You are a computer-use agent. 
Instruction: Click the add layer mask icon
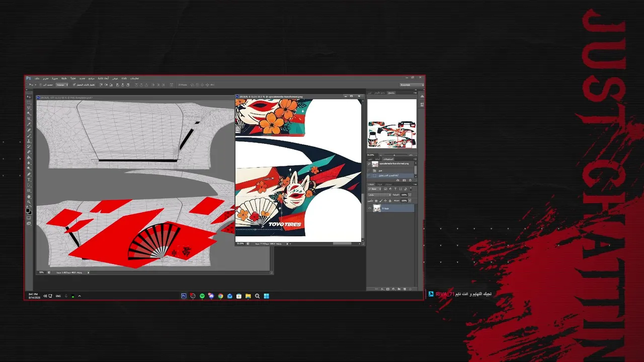coord(387,289)
